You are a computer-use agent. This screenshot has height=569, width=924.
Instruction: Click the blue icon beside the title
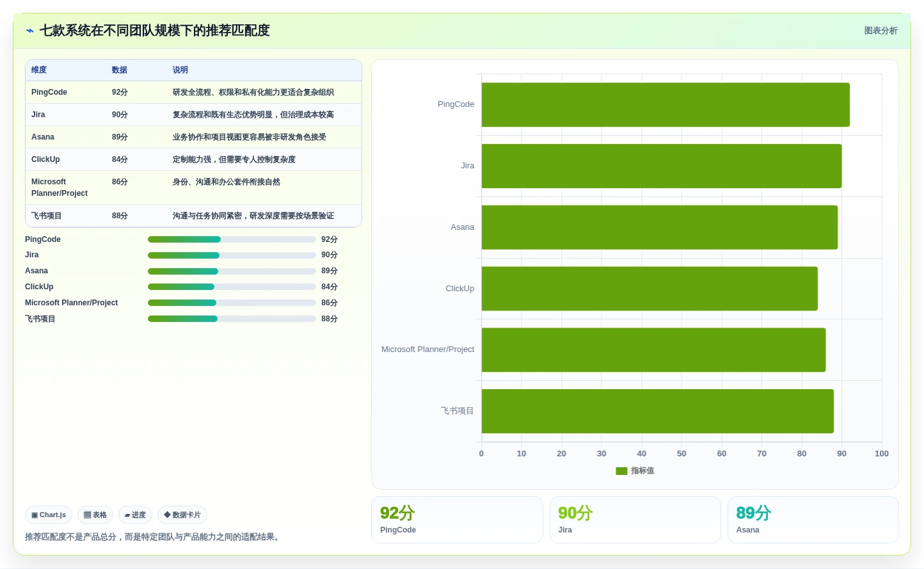click(30, 31)
